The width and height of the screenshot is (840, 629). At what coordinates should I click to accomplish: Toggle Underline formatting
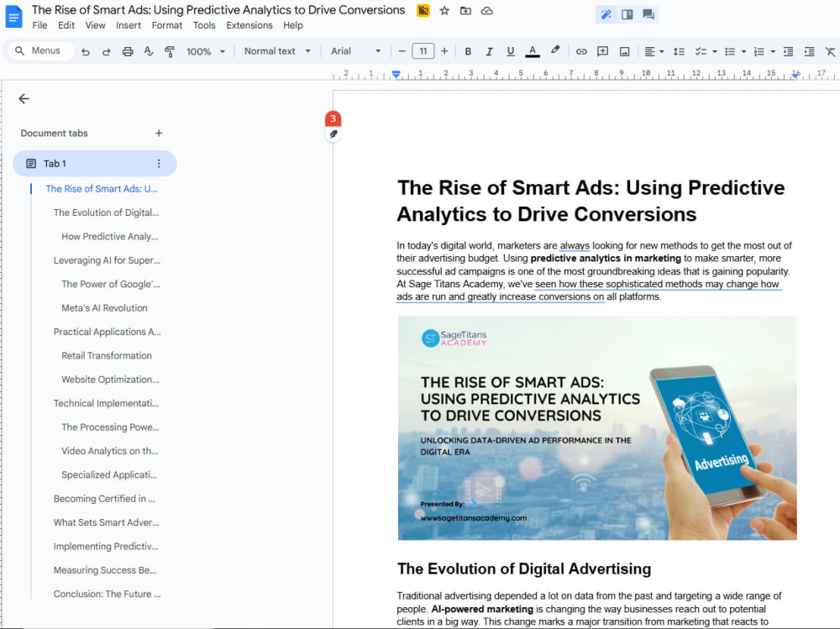(510, 51)
